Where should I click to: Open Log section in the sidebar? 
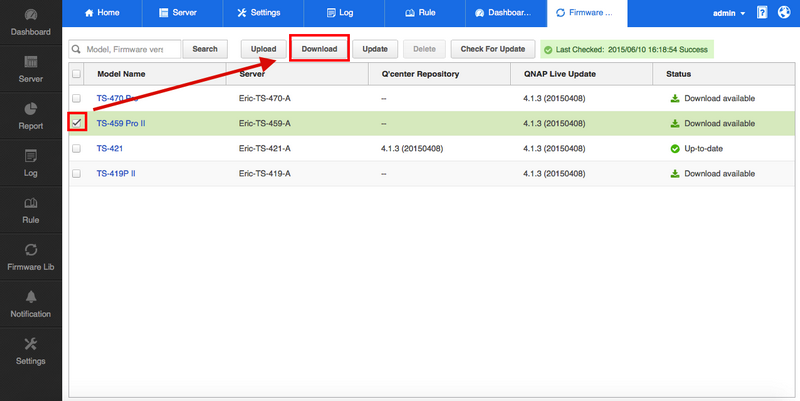(x=31, y=163)
